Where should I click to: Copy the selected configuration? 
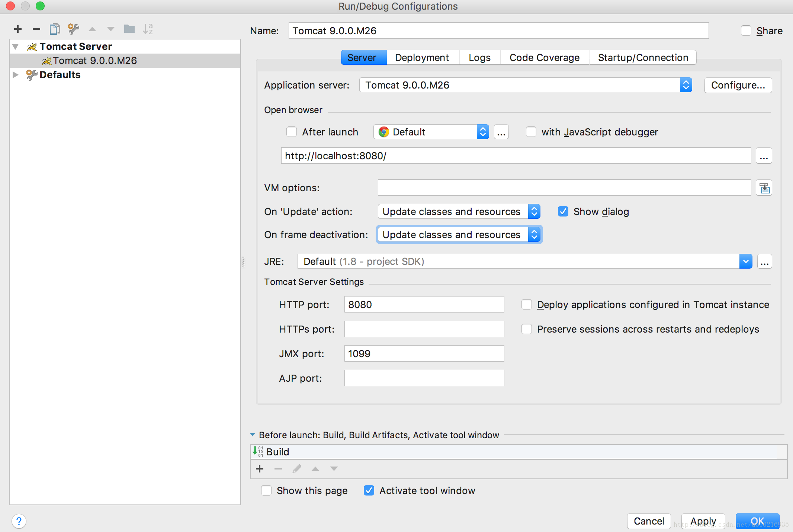point(55,29)
